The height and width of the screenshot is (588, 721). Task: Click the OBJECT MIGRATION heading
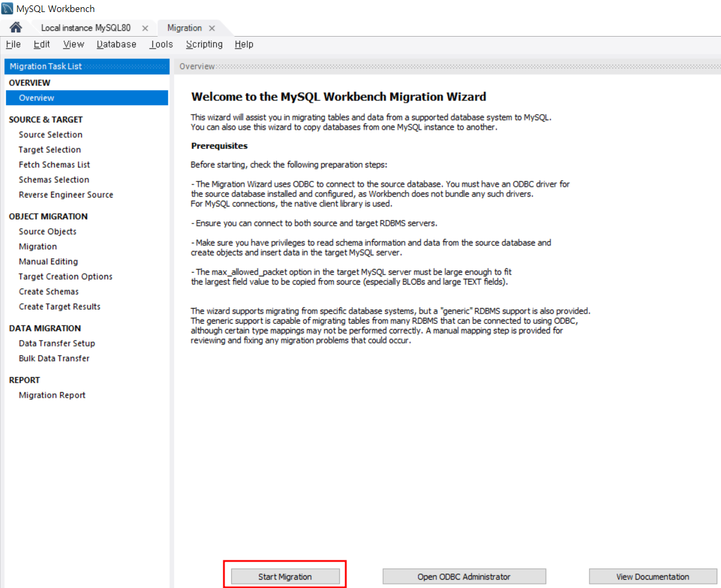click(48, 216)
